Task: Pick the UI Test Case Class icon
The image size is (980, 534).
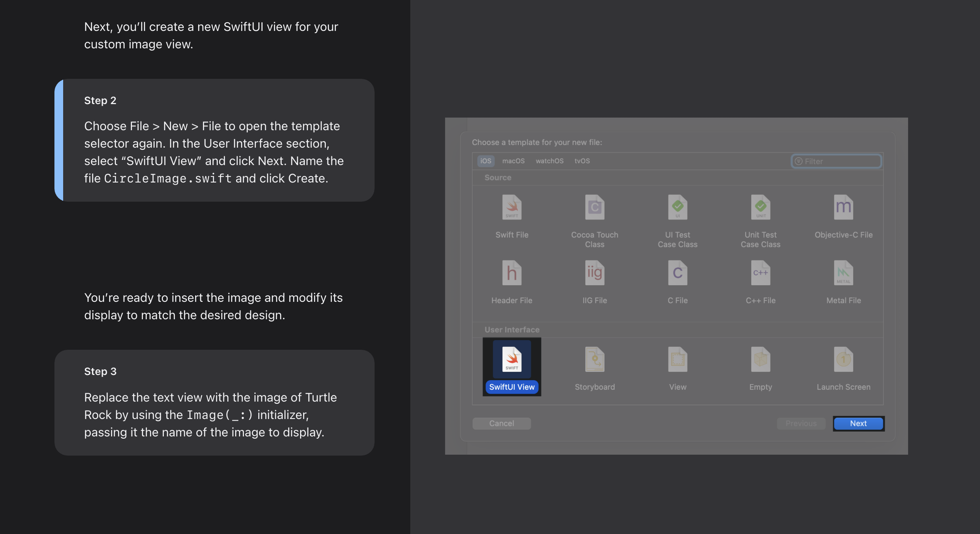Action: pyautogui.click(x=677, y=208)
